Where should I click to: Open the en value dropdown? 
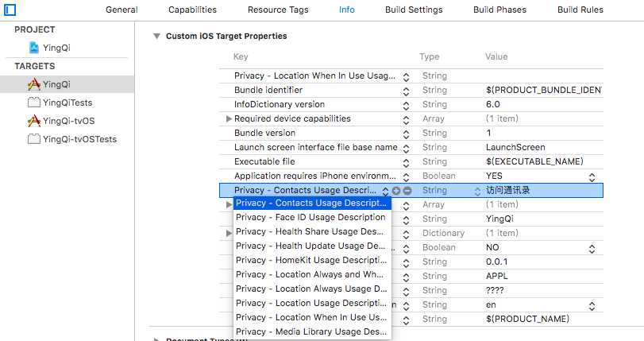coord(592,305)
